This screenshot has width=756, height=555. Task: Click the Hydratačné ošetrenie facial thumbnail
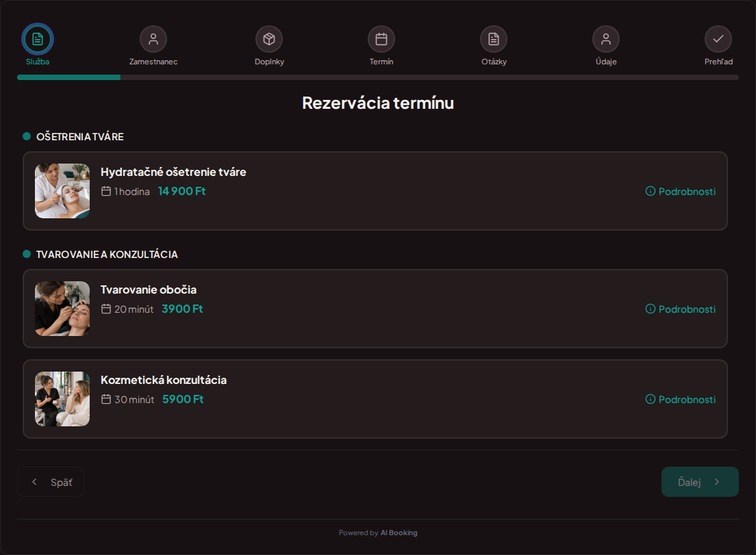pos(62,191)
